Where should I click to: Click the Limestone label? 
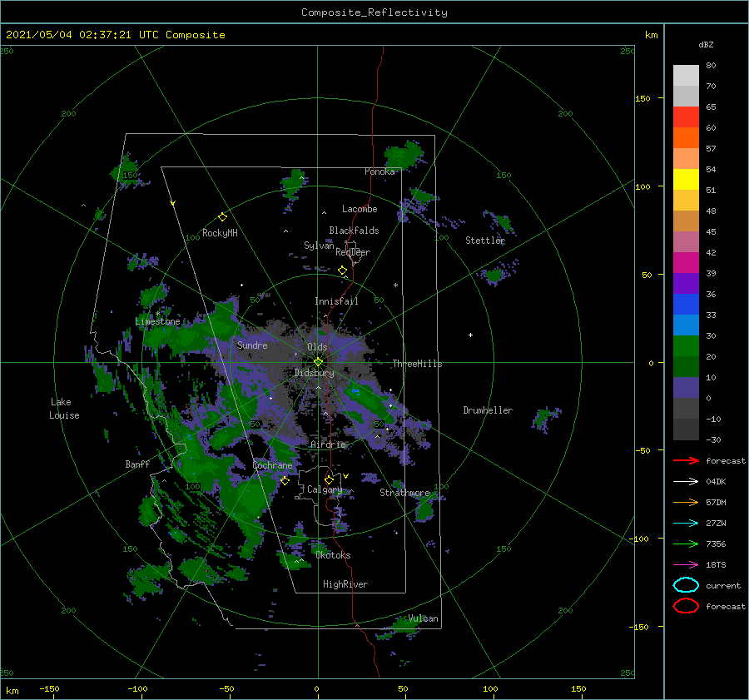[x=157, y=321]
